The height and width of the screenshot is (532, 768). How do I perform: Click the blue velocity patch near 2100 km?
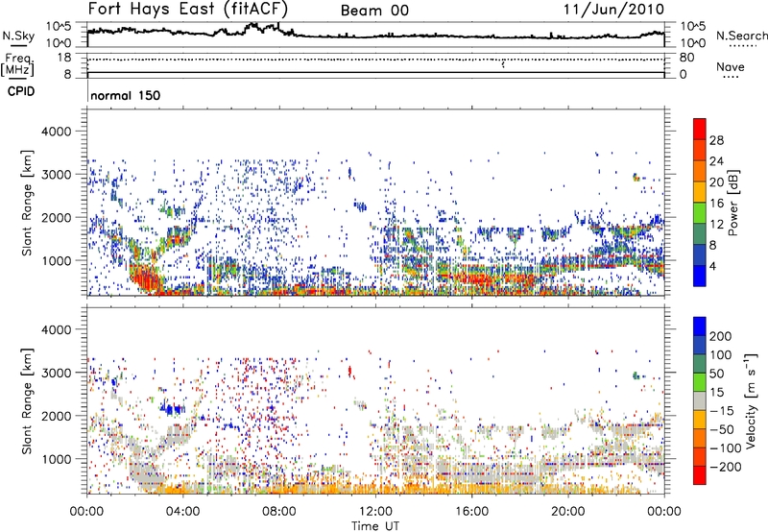pyautogui.click(x=173, y=409)
